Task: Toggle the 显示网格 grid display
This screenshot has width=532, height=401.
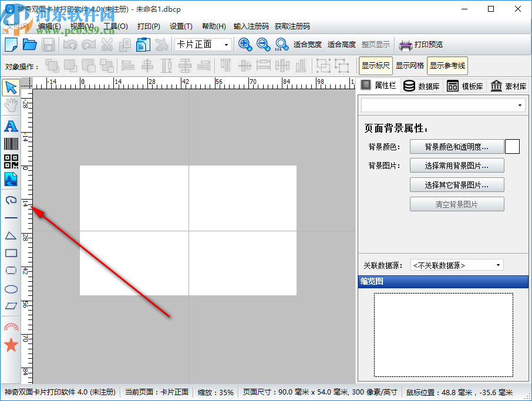Action: pos(409,66)
